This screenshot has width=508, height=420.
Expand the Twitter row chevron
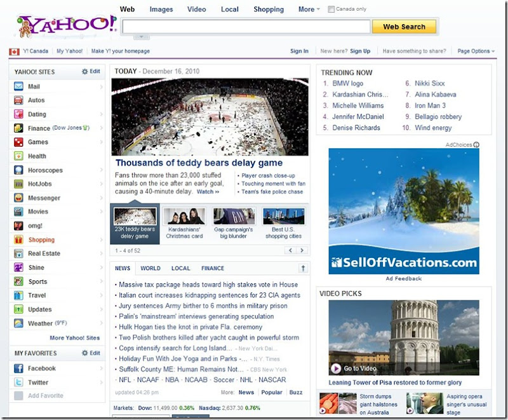coord(101,382)
